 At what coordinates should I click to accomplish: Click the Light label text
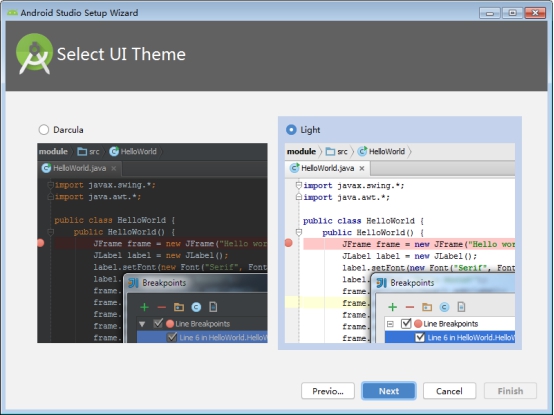[310, 130]
